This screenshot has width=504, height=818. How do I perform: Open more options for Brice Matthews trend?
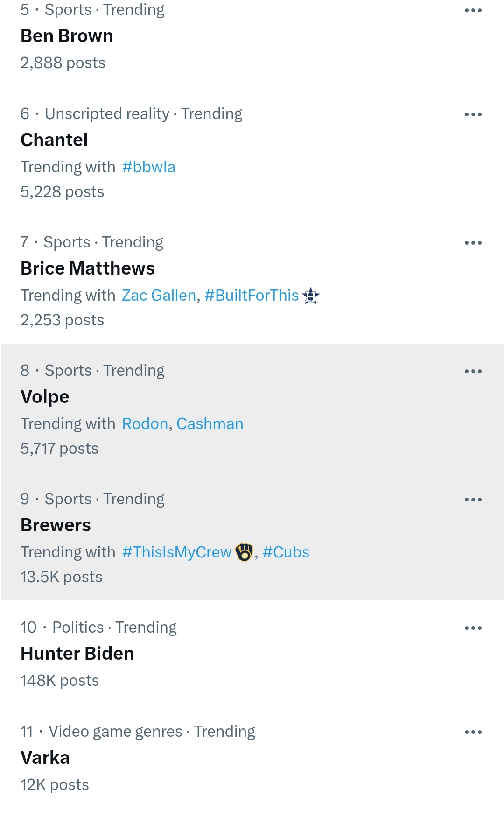tap(473, 243)
